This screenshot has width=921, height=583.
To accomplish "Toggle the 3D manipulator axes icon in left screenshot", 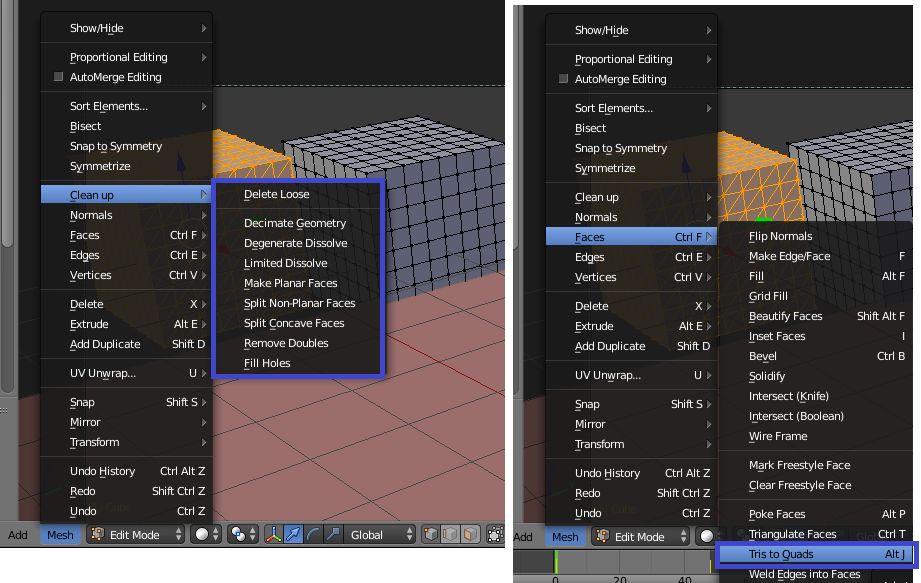I will coord(273,535).
